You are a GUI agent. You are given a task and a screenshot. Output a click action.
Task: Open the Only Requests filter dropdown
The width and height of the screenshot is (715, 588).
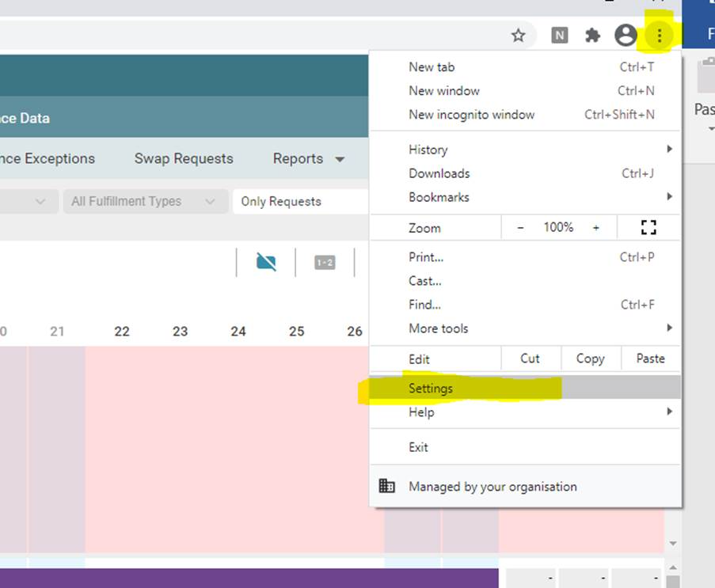(x=301, y=202)
